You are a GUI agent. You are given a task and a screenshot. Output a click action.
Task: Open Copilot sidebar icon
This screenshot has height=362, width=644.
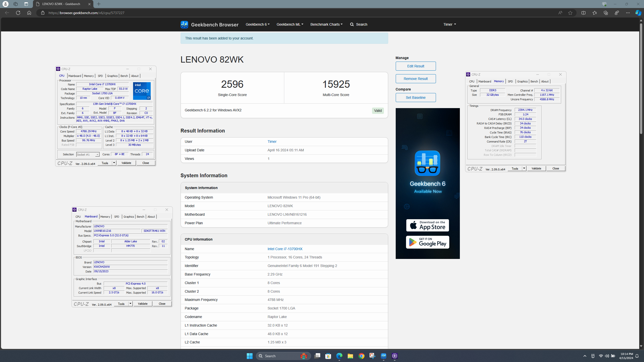click(x=638, y=13)
